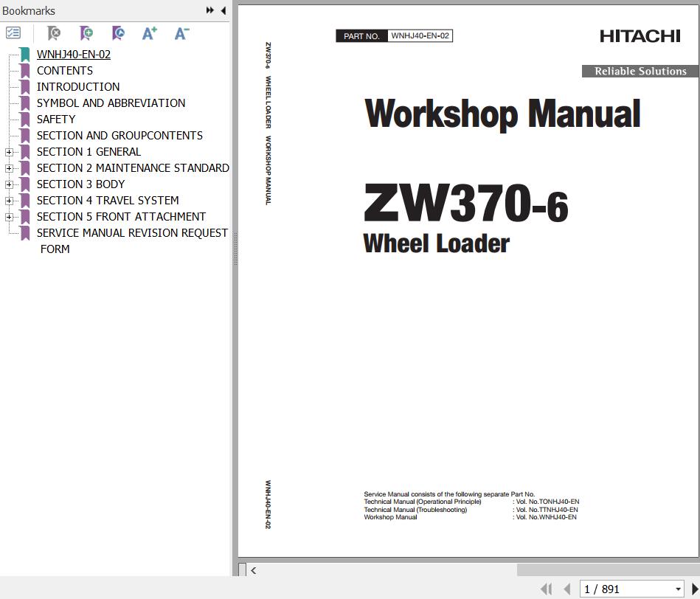Increase bookmark font size with A+ icon
700x599 pixels.
click(150, 33)
